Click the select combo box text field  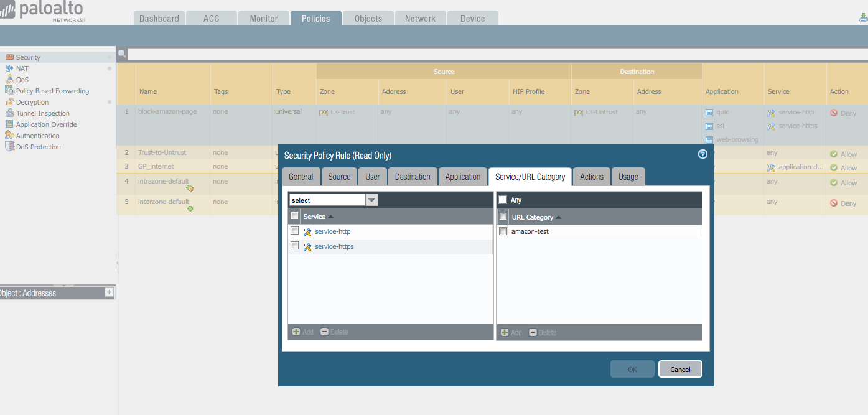click(327, 200)
